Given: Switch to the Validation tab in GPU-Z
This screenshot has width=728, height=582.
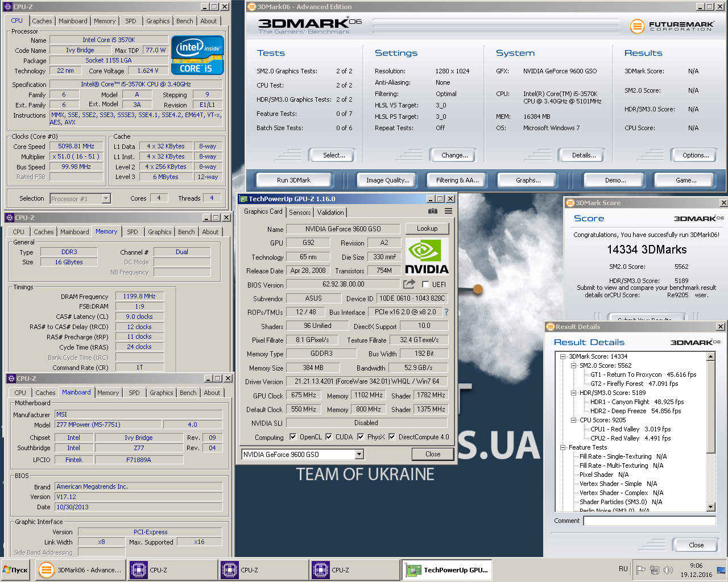Looking at the screenshot, I should point(330,212).
